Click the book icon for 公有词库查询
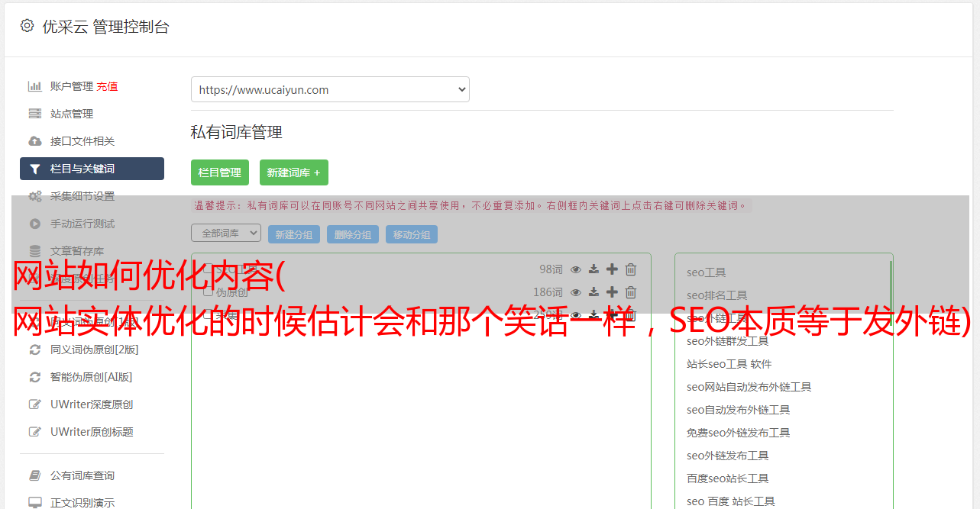This screenshot has width=980, height=509. pos(35,475)
